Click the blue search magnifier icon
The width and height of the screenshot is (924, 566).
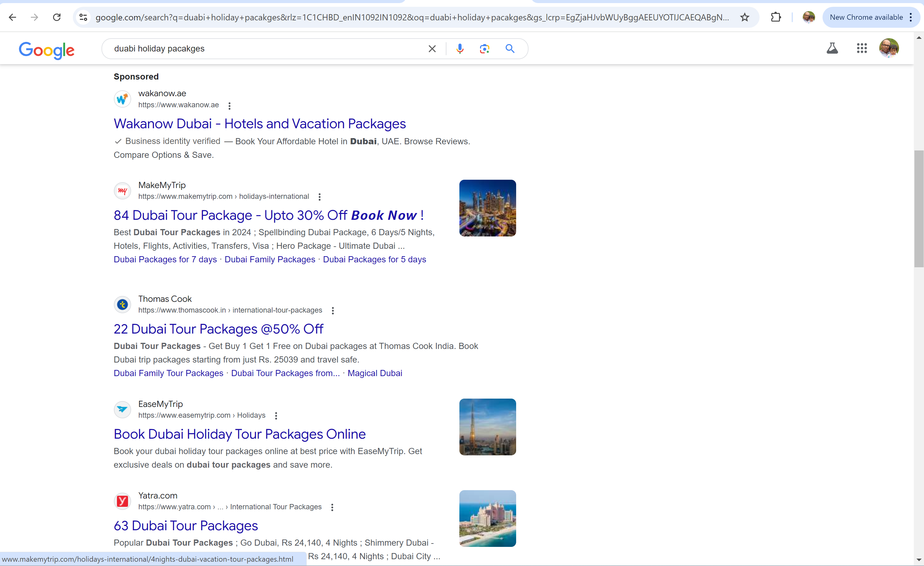510,49
